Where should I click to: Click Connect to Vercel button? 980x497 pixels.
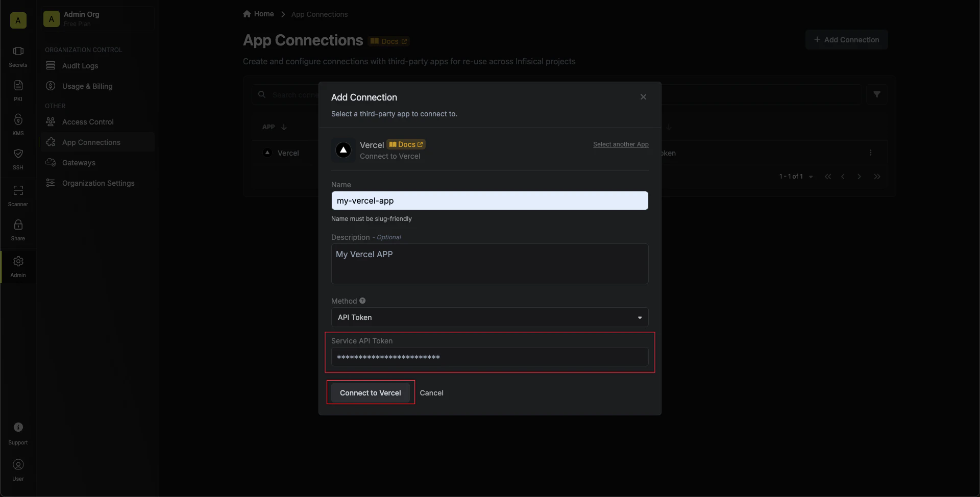[x=371, y=393]
